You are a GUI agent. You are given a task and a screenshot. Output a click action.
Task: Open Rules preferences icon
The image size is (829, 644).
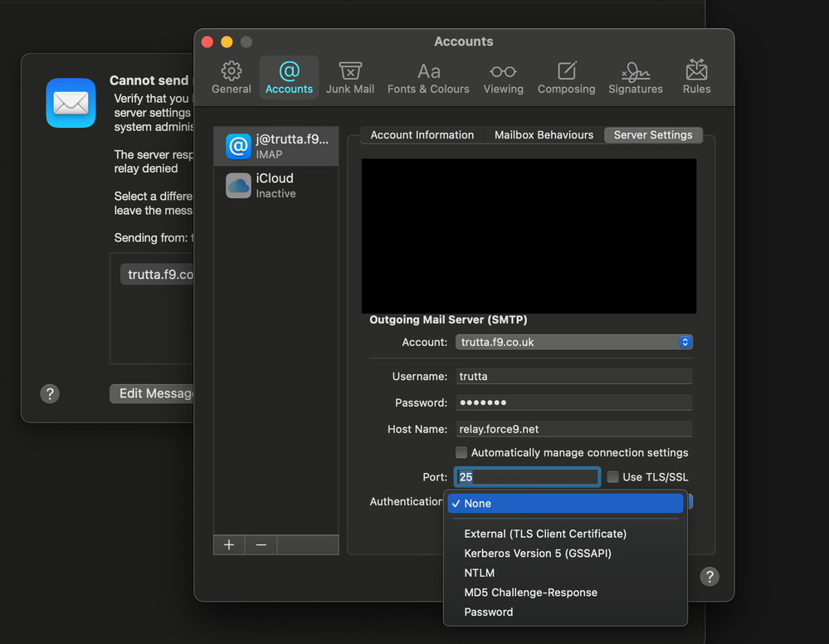[x=696, y=77]
